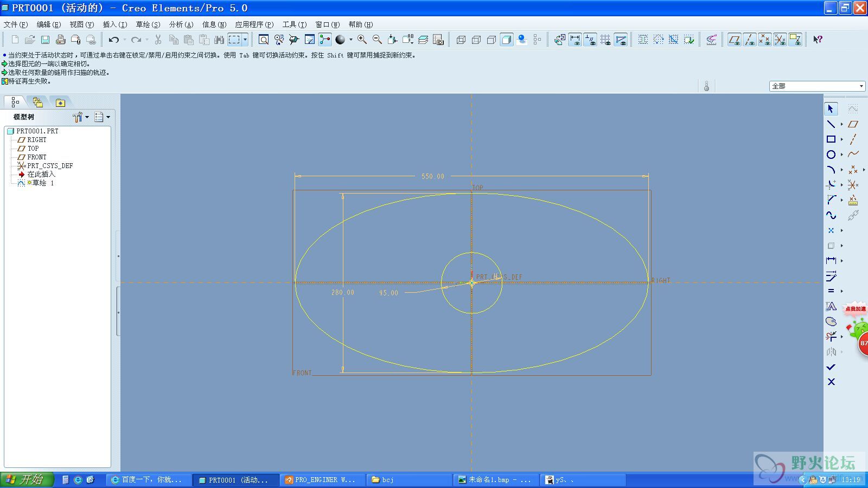The image size is (868, 488).
Task: Select the Arc sketch tool
Action: (x=831, y=170)
